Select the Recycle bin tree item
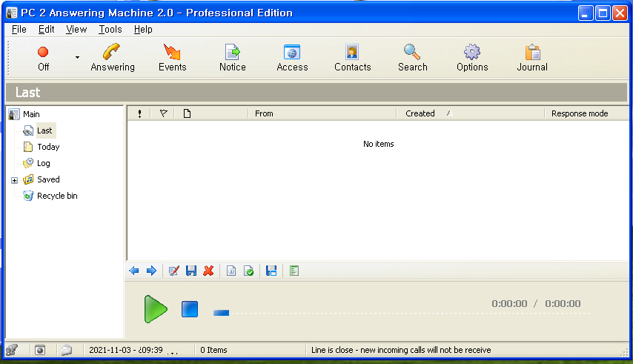Screen dimensions: 633x364 [57, 196]
